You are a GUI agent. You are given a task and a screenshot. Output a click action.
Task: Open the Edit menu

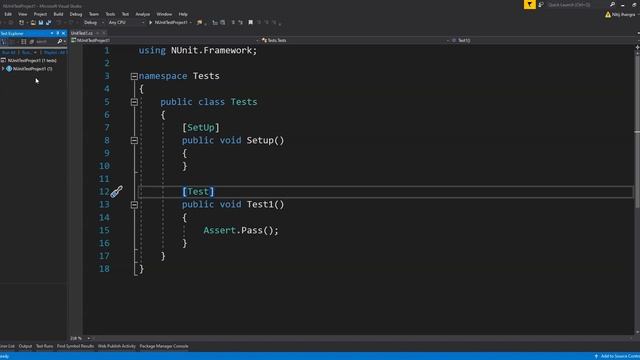(8, 14)
